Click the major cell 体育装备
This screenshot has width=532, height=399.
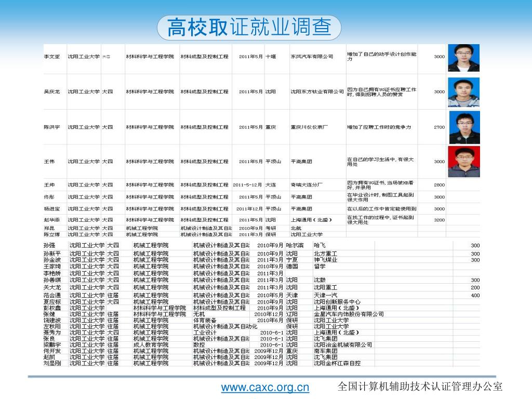[205, 320]
